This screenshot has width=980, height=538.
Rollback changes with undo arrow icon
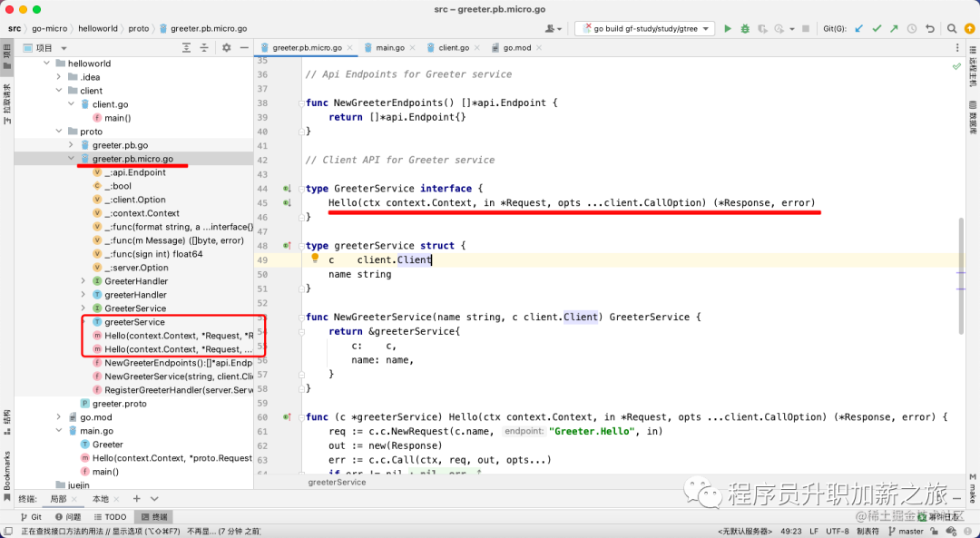[930, 29]
